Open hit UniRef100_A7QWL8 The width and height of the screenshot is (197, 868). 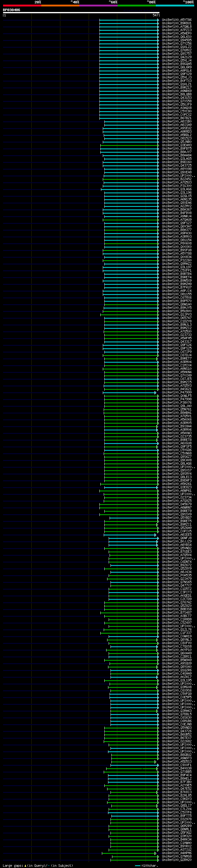[x=176, y=26]
